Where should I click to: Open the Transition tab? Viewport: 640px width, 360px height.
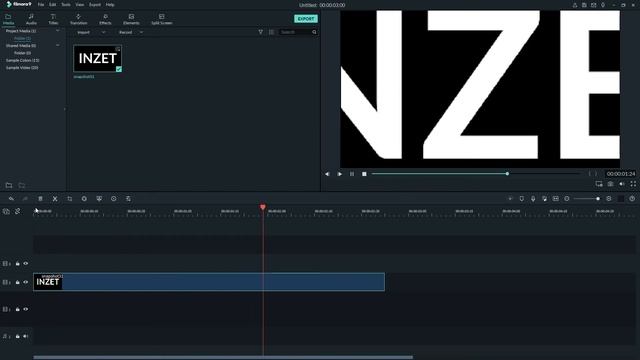click(x=78, y=19)
